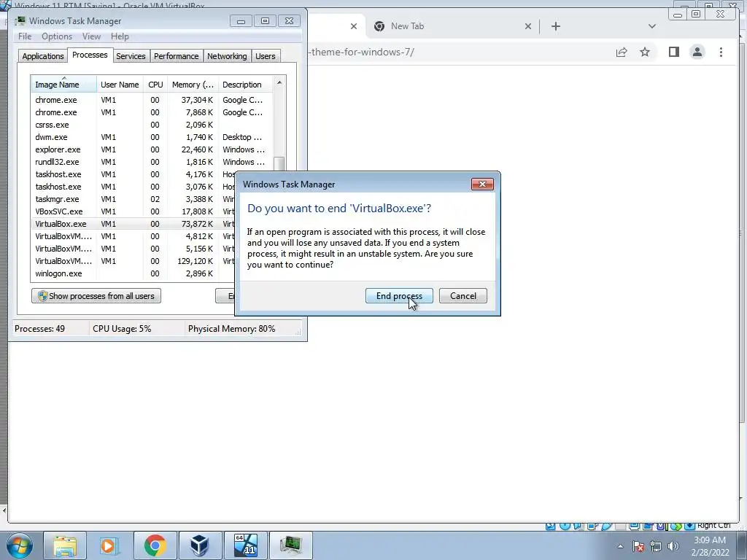Select the explorer.exe process
This screenshot has height=560, width=747.
tap(152, 149)
